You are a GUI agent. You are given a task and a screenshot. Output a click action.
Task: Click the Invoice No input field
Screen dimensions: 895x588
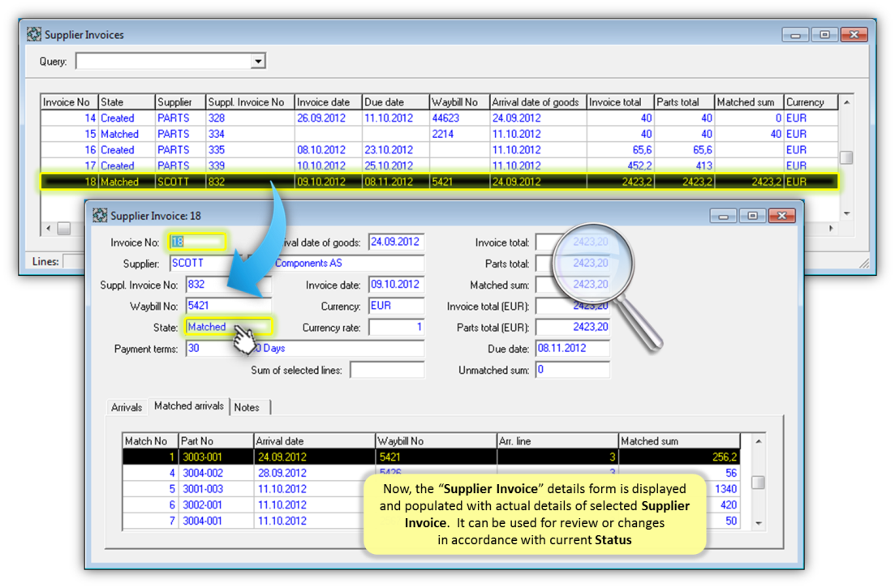point(197,242)
